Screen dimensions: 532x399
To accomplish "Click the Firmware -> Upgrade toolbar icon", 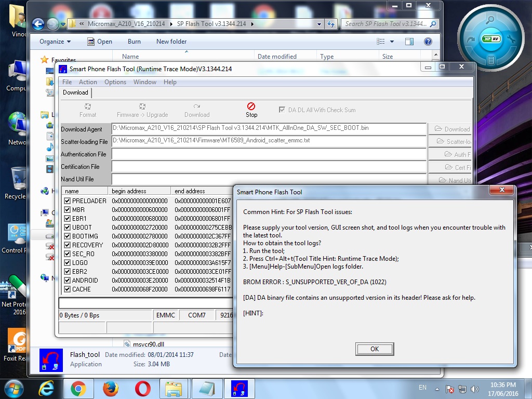I will pos(142,110).
